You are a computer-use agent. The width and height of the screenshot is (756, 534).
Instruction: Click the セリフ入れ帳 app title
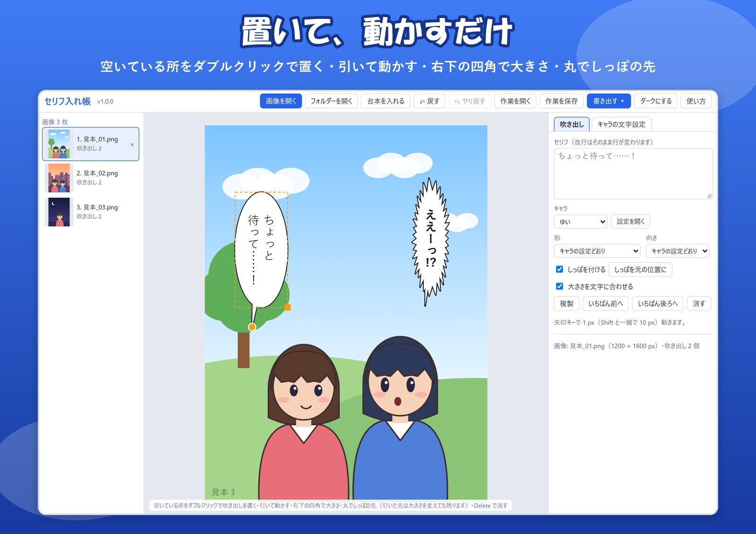pyautogui.click(x=68, y=101)
